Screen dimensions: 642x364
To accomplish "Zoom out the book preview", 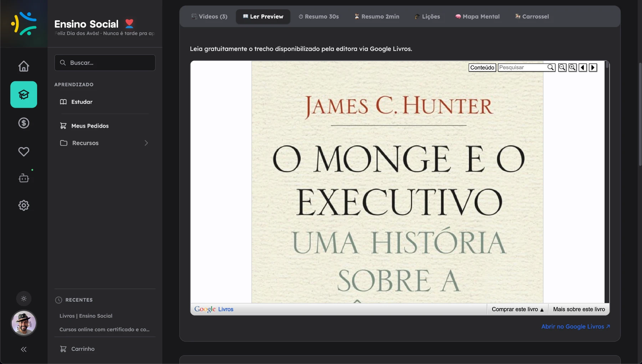I will coord(562,67).
